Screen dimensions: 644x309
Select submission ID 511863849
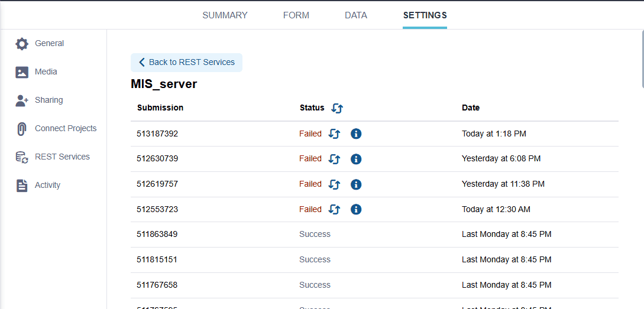(157, 235)
